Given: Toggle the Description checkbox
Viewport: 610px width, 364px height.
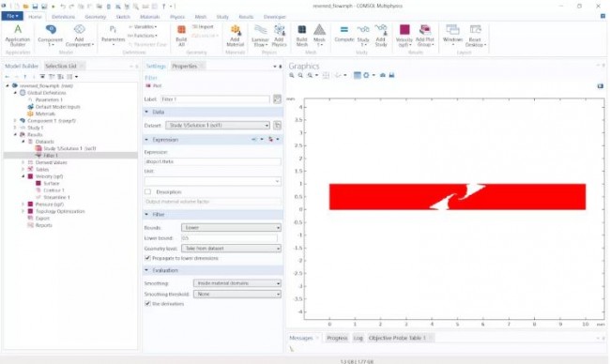Looking at the screenshot, I should pyautogui.click(x=148, y=191).
